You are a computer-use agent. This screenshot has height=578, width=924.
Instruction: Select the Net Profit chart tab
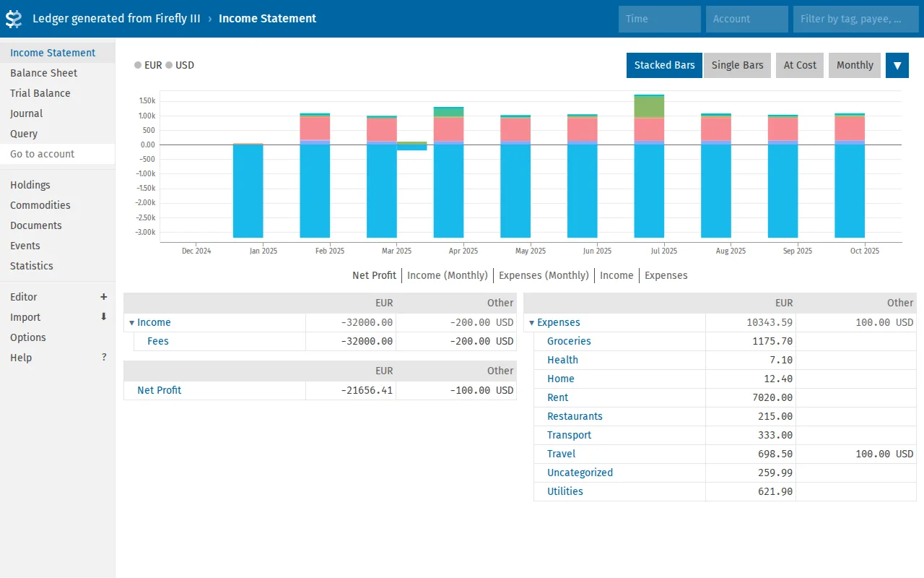click(374, 275)
